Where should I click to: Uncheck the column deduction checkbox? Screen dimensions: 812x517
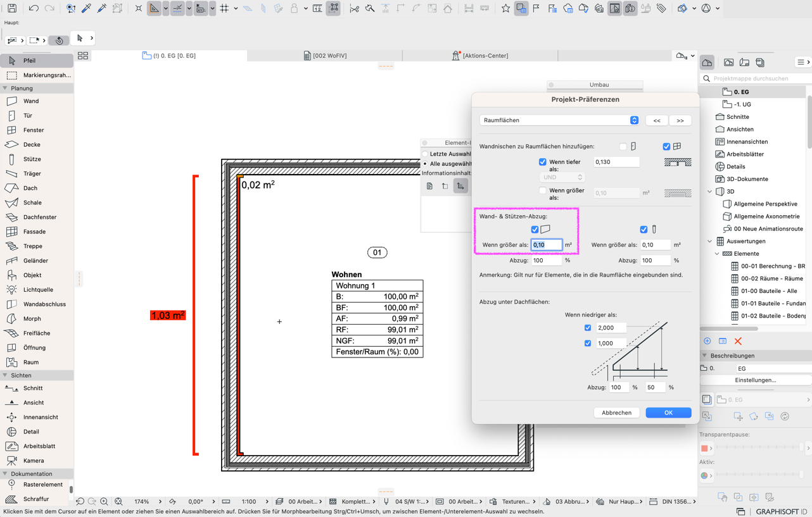click(644, 230)
